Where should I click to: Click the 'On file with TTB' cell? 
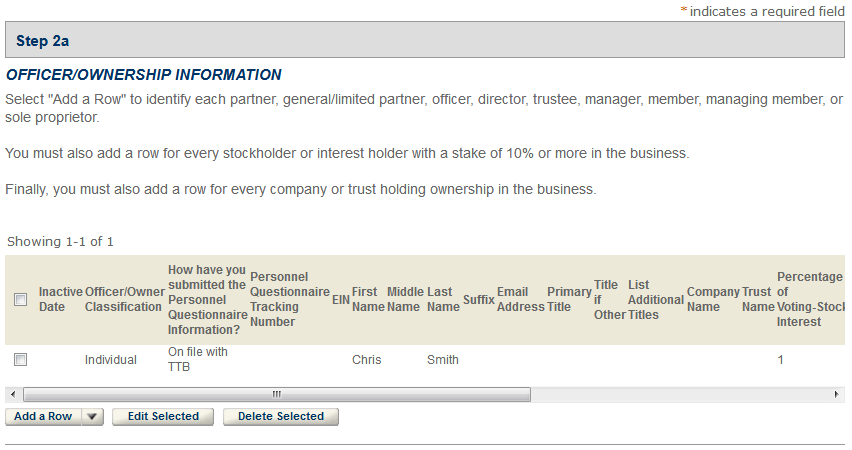[x=197, y=359]
